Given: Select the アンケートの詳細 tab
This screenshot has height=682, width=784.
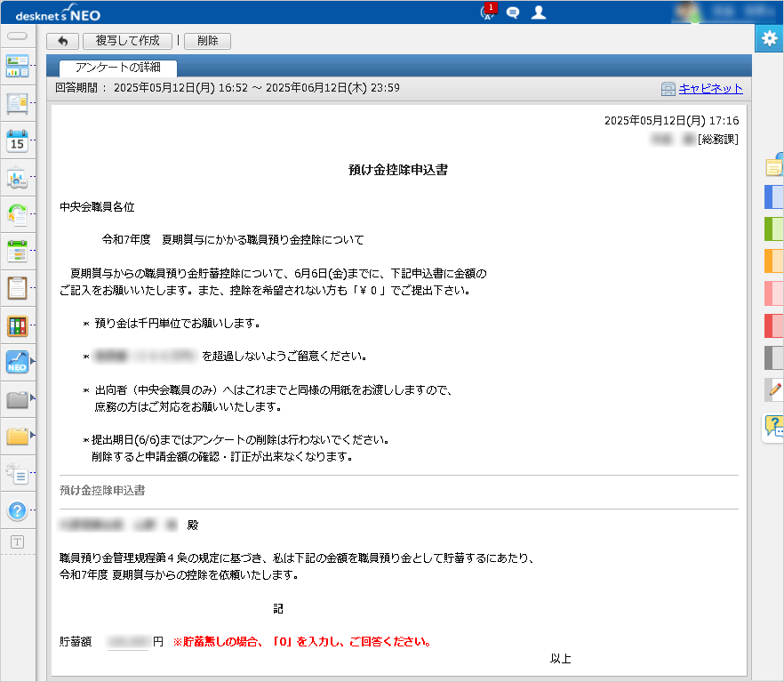Looking at the screenshot, I should pyautogui.click(x=117, y=68).
